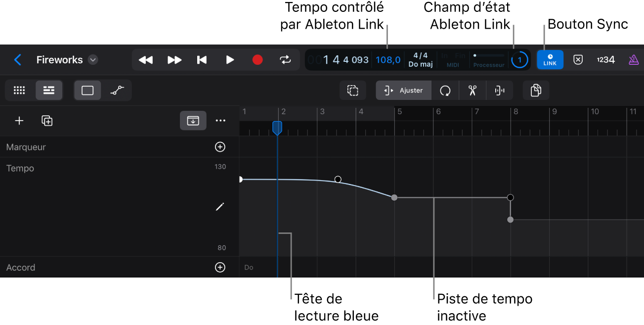Toggle the 1234 count-in
The width and height of the screenshot is (644, 325).
click(x=605, y=59)
